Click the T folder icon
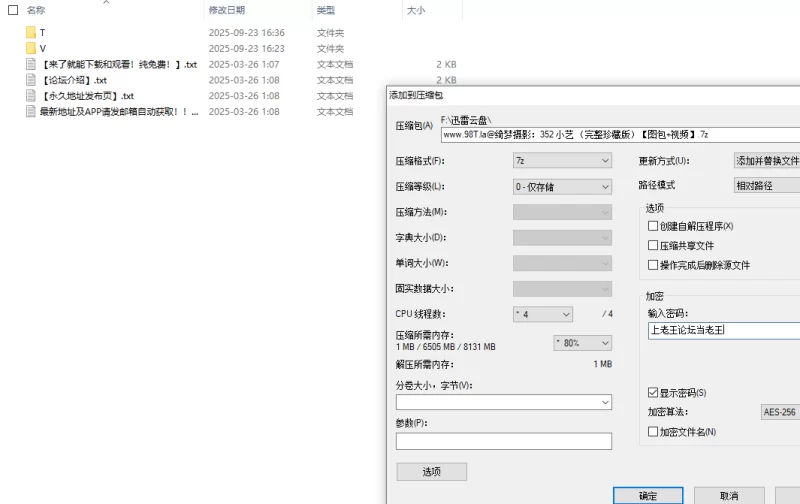Image resolution: width=800 pixels, height=504 pixels. 31,32
